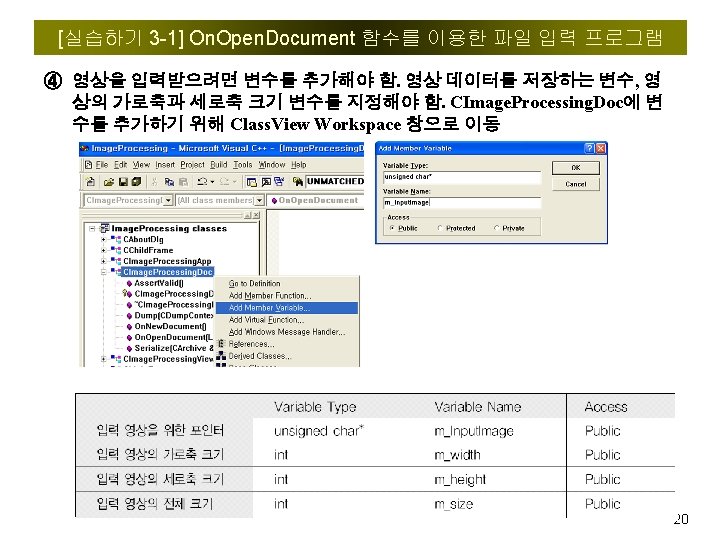
Task: Click the Copy toolbar icon
Action: point(169,182)
